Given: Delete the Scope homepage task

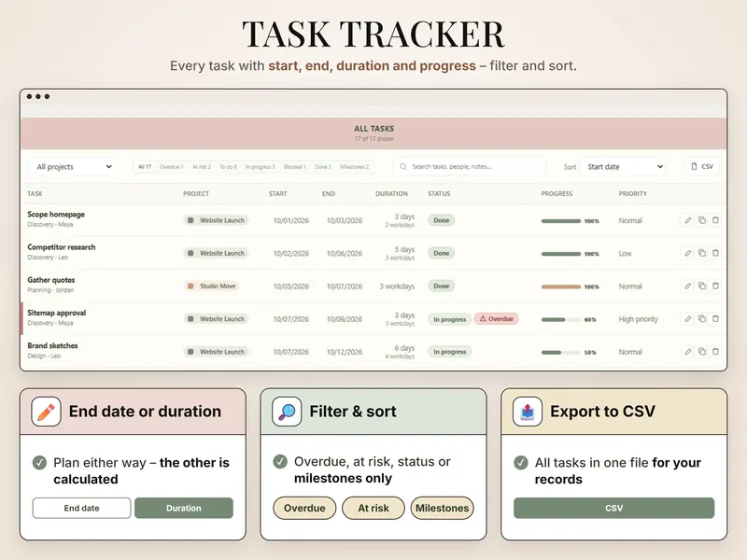Looking at the screenshot, I should coord(715,220).
